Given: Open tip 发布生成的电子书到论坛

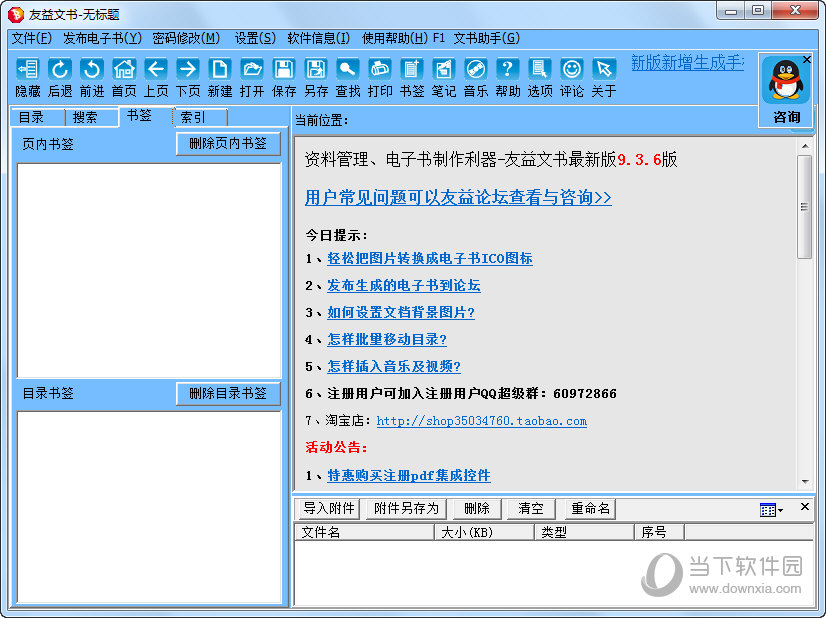Looking at the screenshot, I should click(404, 285).
